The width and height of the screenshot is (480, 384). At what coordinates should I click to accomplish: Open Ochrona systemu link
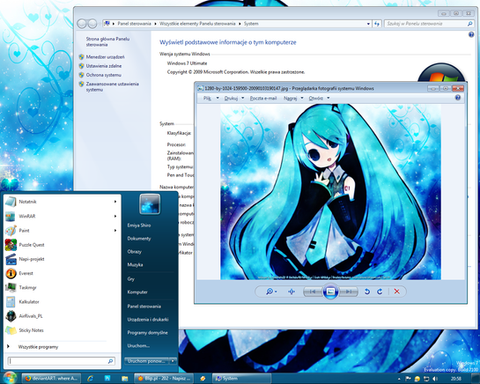coord(103,75)
